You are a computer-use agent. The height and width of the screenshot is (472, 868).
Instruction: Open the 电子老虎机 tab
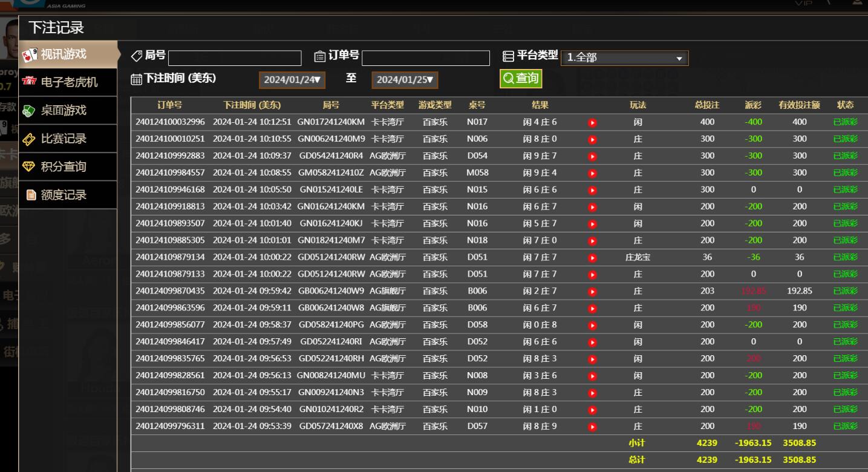[68, 82]
